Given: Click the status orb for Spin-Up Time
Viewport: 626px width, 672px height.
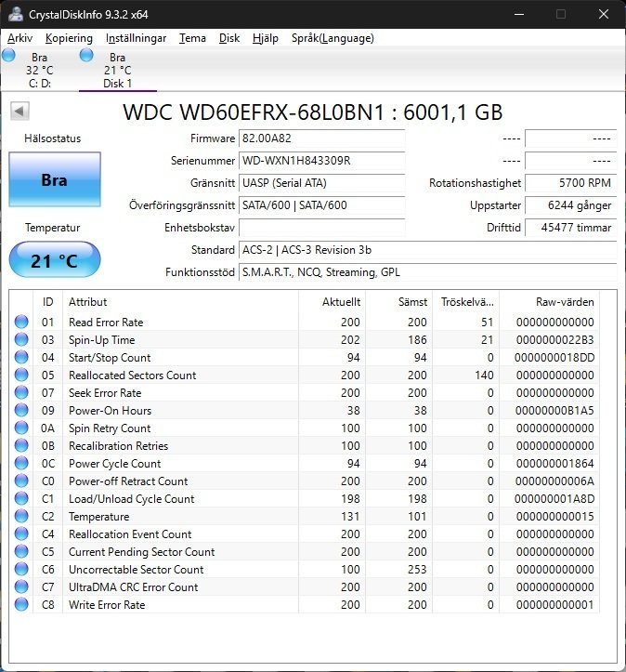Looking at the screenshot, I should 21,339.
